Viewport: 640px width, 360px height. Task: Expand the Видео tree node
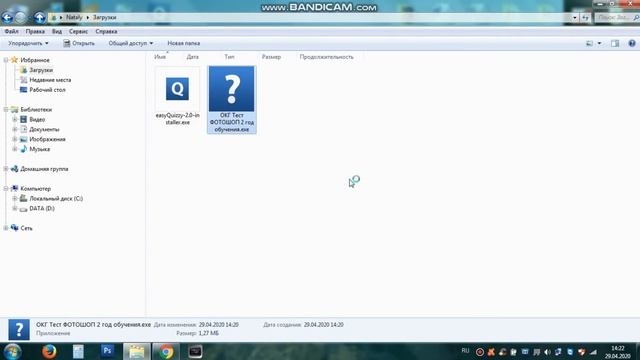(15, 120)
